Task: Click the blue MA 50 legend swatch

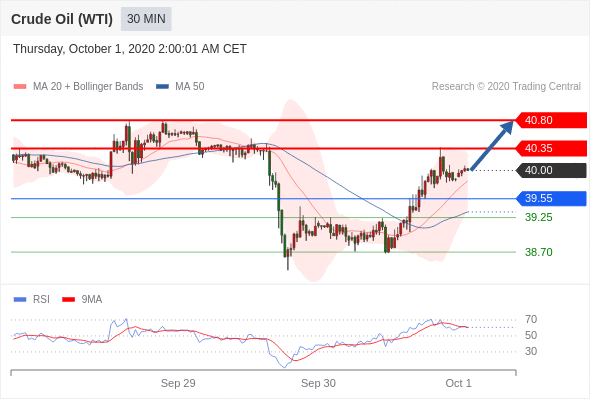Action: pyautogui.click(x=163, y=87)
